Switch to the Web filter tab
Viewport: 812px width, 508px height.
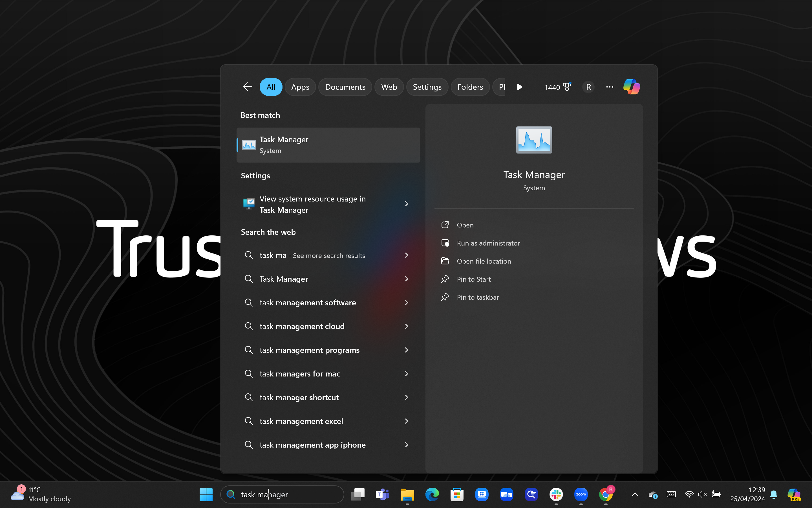point(389,87)
